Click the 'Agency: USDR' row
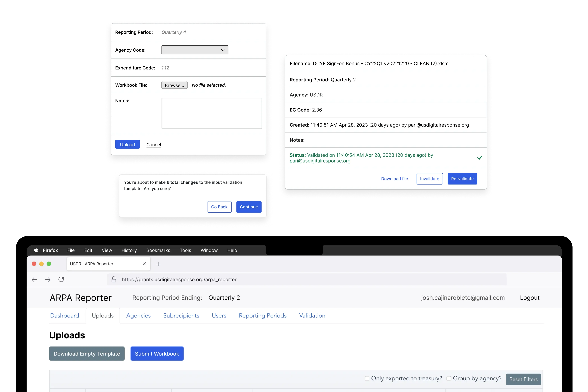The height and width of the screenshot is (392, 588). tap(386, 95)
